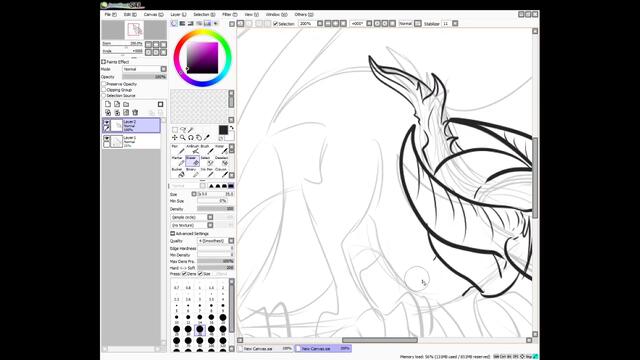Select Layer 1 in the layer list
640x360 pixels.
click(131, 141)
